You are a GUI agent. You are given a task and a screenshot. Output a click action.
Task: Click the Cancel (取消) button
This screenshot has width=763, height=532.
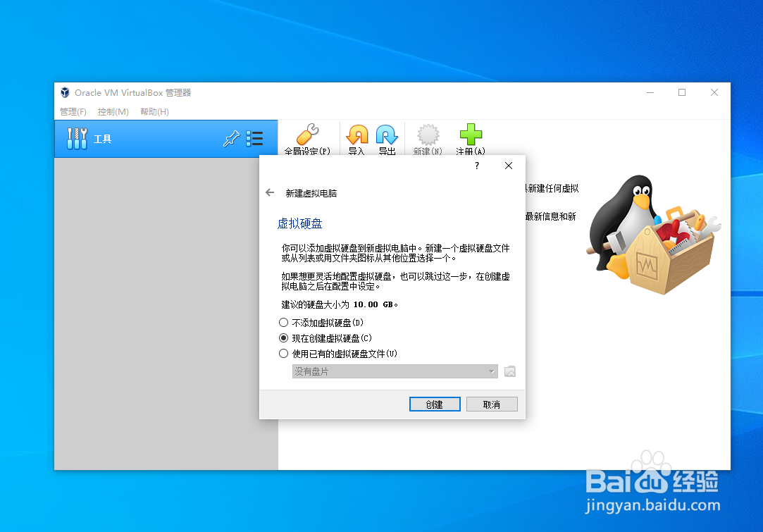point(492,404)
